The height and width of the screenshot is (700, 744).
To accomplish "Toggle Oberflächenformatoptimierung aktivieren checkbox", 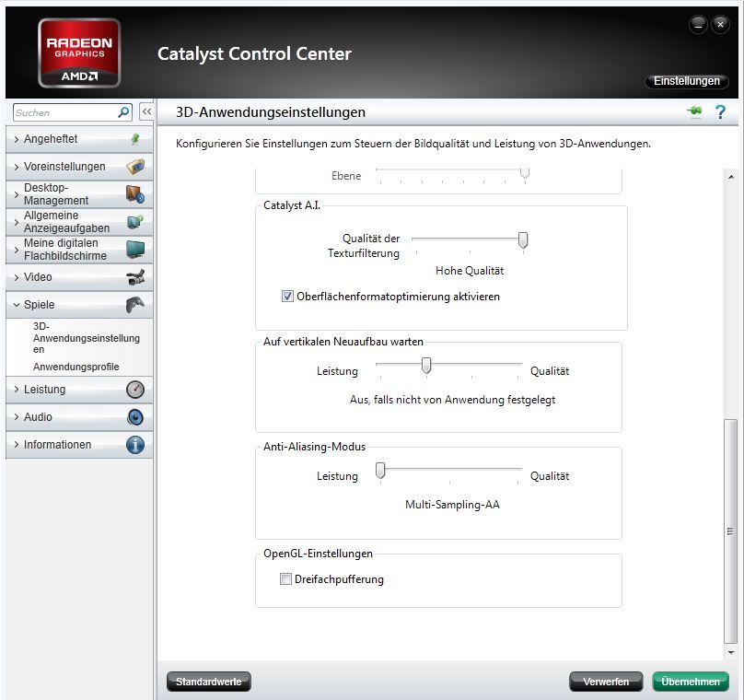I will [x=287, y=297].
